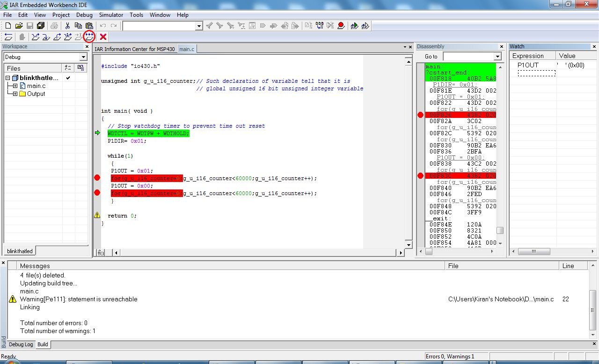Screen dimensions: 599x364
Task: Open the Disassembly Go to dropdown
Action: click(497, 57)
